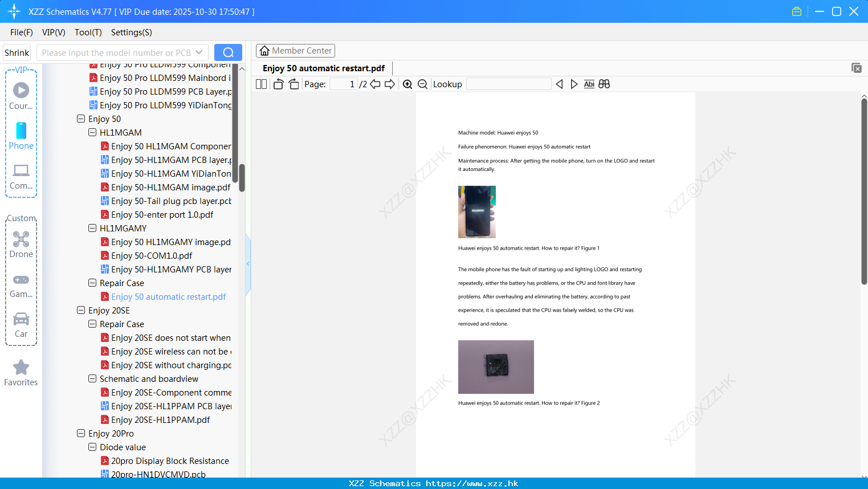Click the Huawei phone photo in PDF

[477, 212]
